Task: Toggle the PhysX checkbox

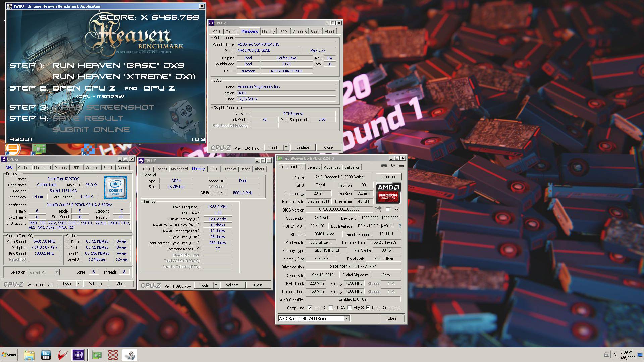Action: (x=350, y=308)
